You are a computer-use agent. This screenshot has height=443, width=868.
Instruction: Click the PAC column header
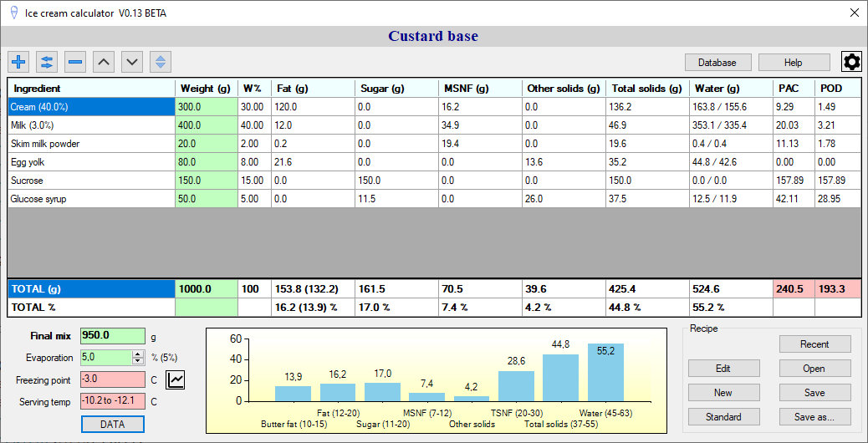tap(794, 89)
